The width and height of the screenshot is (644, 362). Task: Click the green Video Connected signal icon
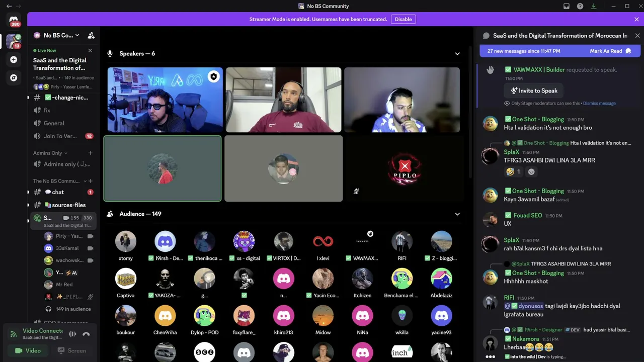[14, 333]
